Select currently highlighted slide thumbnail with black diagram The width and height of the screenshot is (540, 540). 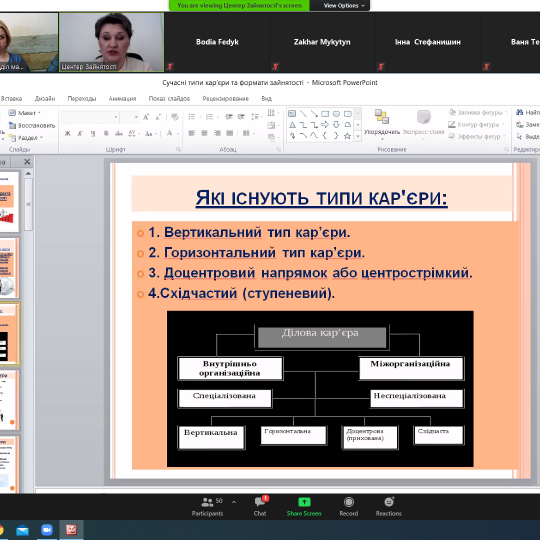coord(9,333)
